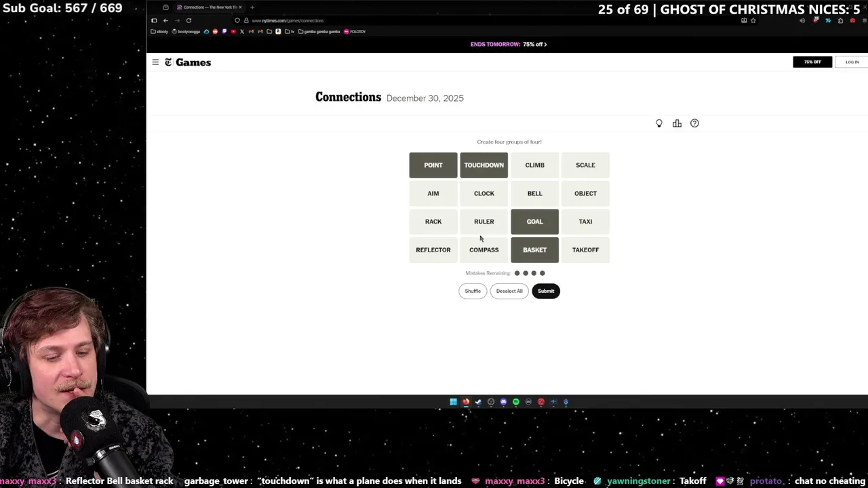Select the REFLECTOR tile
The height and width of the screenshot is (488, 868).
433,250
